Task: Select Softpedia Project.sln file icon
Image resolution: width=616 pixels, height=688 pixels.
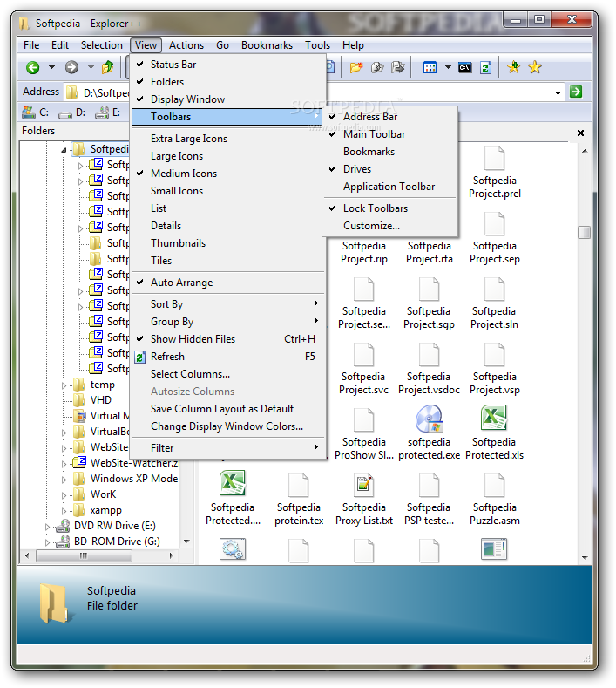Action: point(494,290)
